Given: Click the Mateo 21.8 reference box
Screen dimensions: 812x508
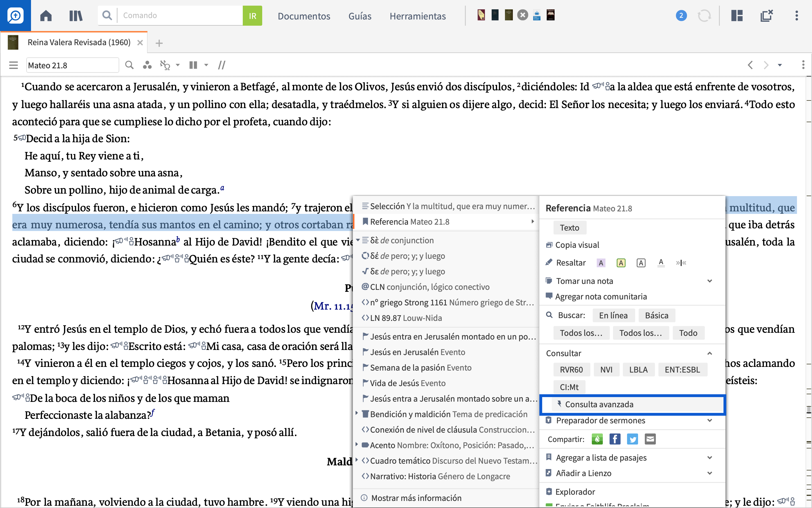Looking at the screenshot, I should (x=72, y=65).
